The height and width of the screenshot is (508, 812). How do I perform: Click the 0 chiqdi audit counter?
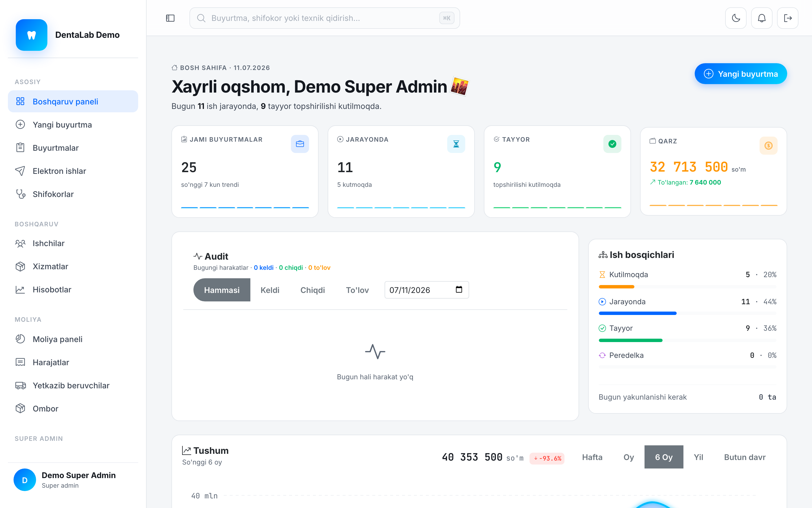291,268
